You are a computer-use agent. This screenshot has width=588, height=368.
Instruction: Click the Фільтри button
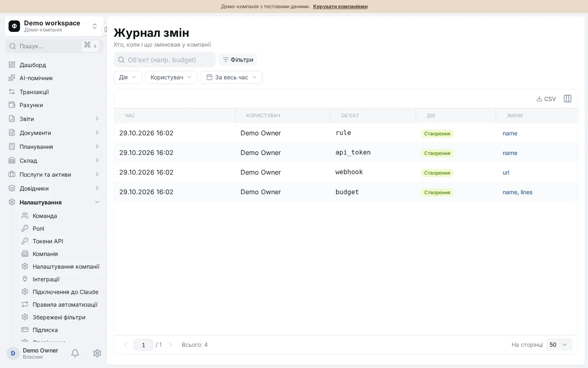[238, 60]
